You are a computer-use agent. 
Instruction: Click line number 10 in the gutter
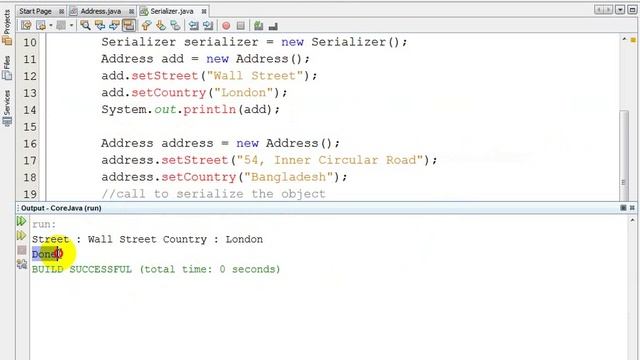tap(30, 42)
